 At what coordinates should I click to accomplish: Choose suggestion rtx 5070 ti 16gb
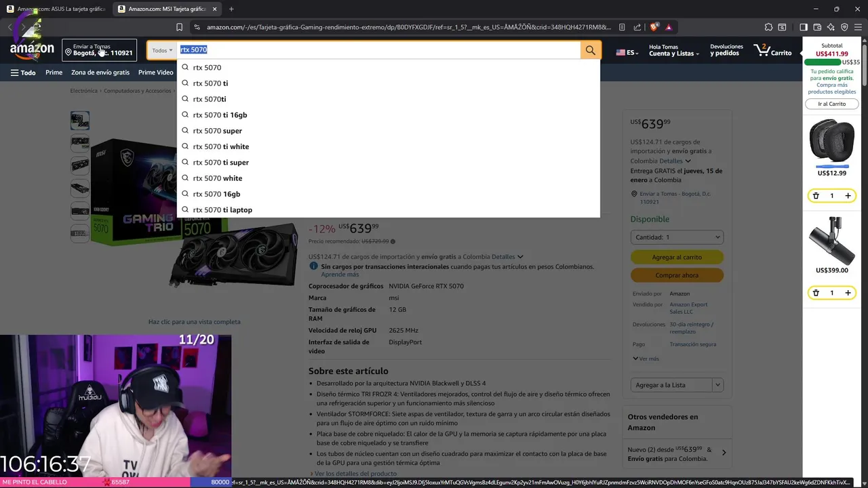388,115
